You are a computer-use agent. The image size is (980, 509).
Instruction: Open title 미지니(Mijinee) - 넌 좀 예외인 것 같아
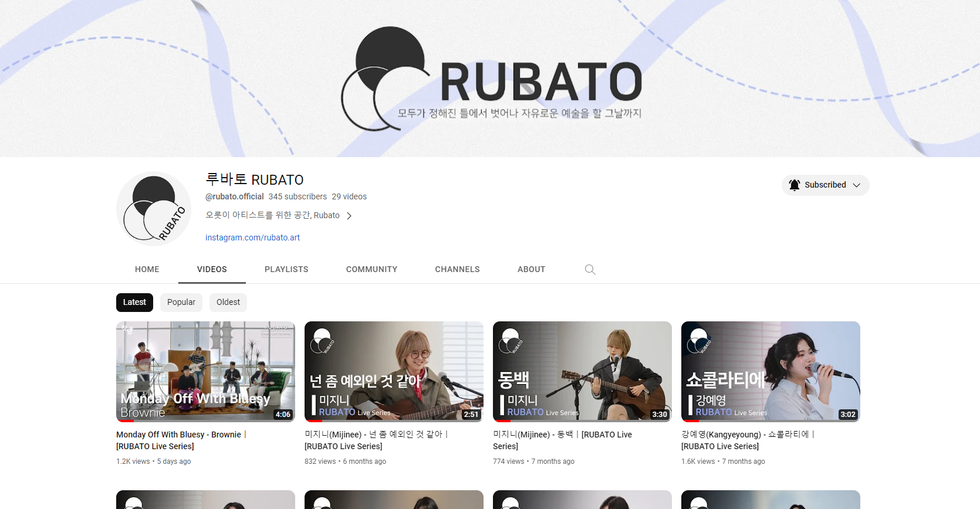[376, 440]
